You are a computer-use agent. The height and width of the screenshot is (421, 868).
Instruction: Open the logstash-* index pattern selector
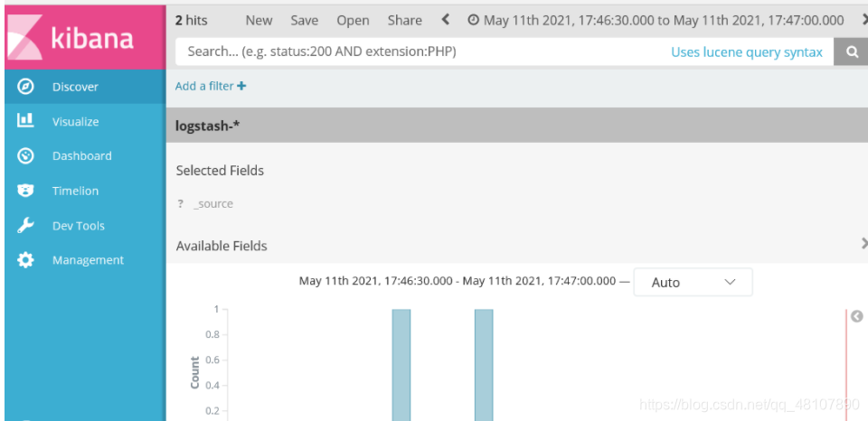pyautogui.click(x=208, y=126)
